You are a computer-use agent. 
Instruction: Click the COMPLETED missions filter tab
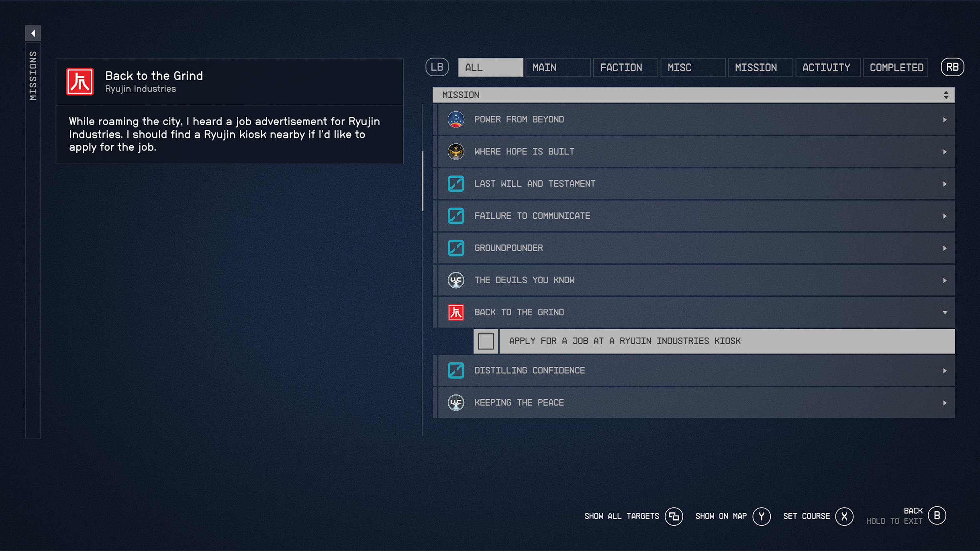[896, 67]
